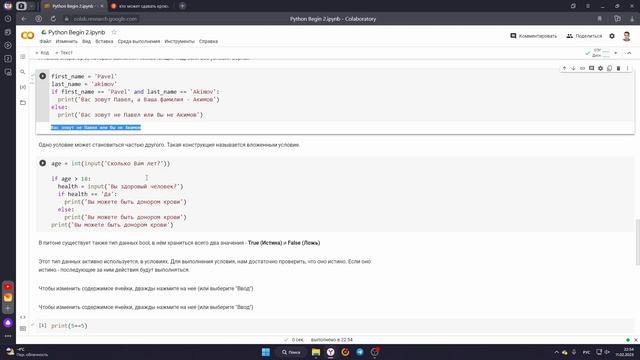Mirror cell in tab icon
Viewport: 640px width, 360px height.
[609, 69]
